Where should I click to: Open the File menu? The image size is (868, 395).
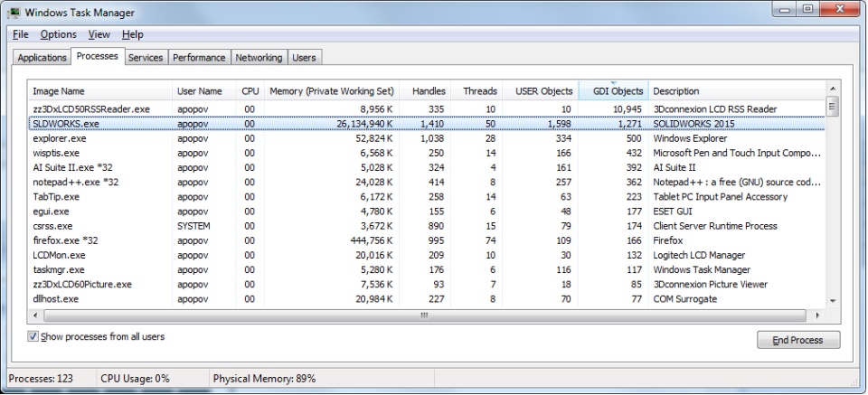coord(21,34)
